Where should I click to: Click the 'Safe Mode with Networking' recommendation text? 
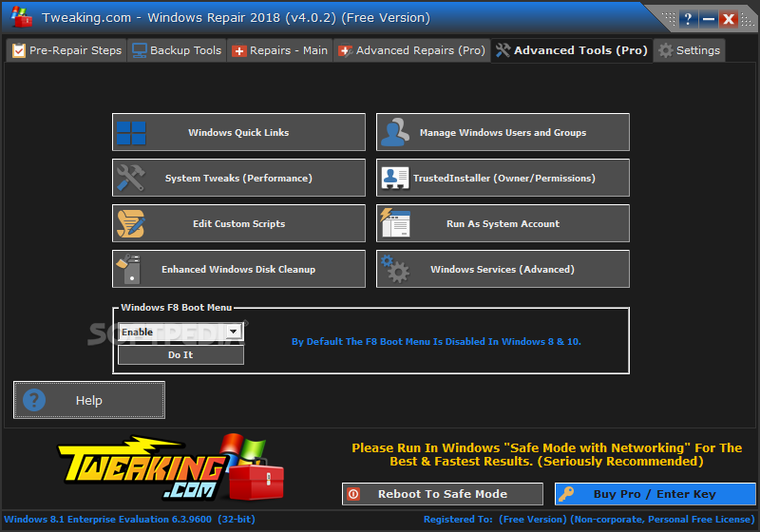pyautogui.click(x=547, y=454)
